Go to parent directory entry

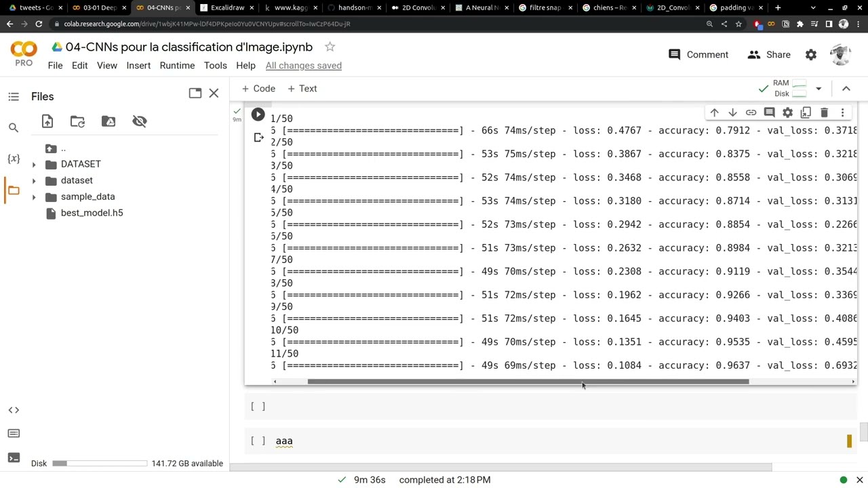pos(63,148)
